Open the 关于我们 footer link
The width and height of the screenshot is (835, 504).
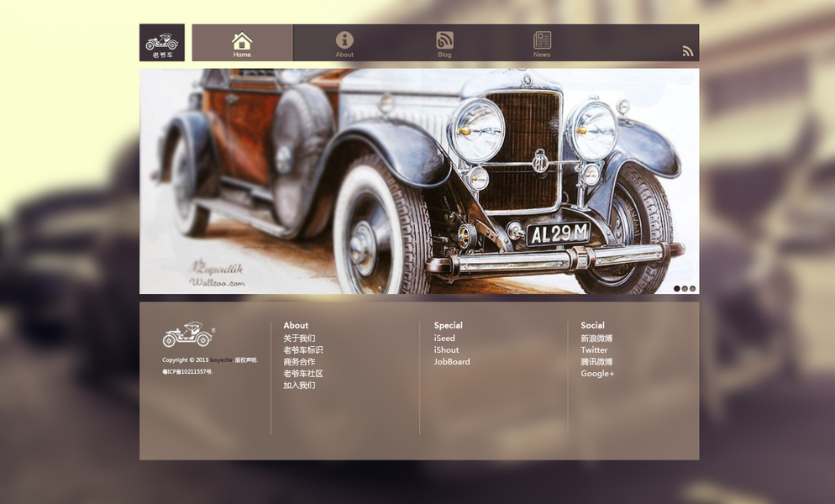299,339
